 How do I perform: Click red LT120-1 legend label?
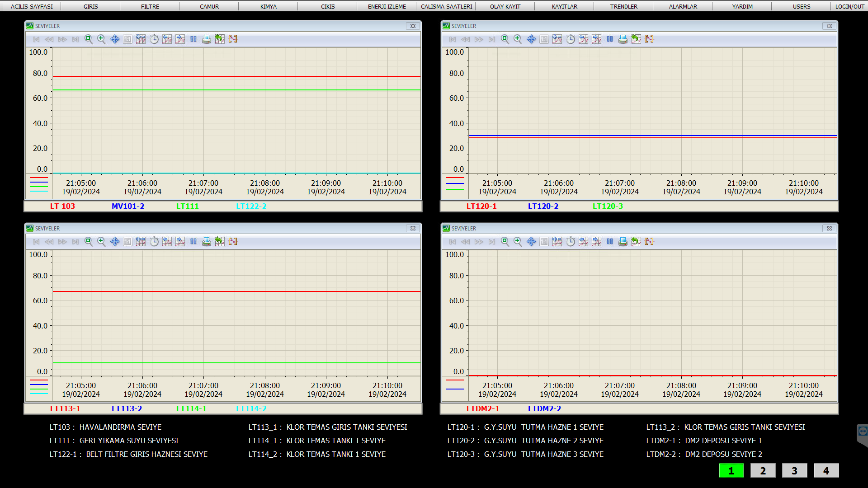coord(481,206)
